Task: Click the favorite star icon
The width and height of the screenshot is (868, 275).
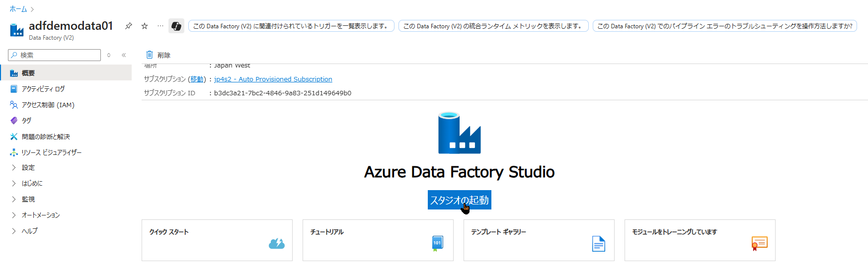Action: [145, 26]
